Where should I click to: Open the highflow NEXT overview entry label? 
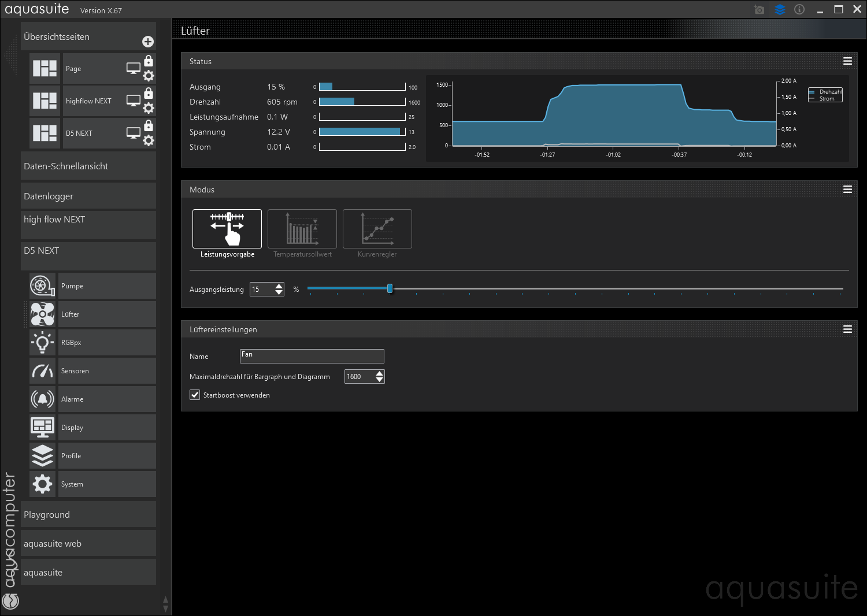pyautogui.click(x=88, y=101)
